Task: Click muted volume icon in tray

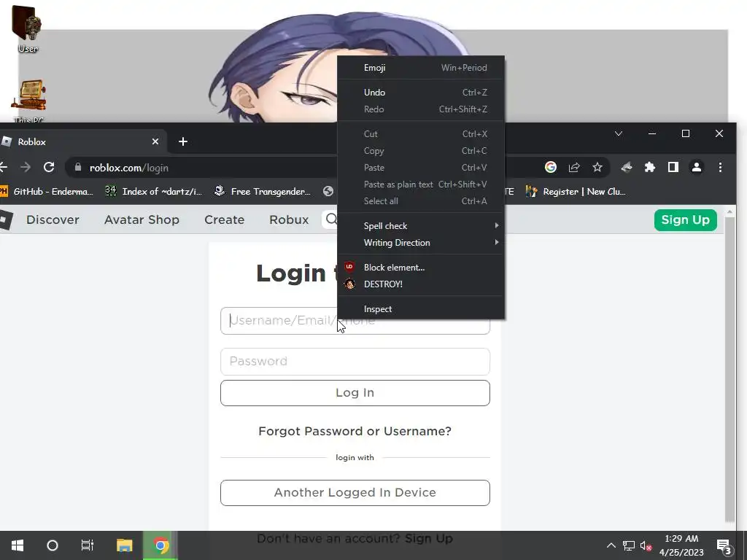Action: pyautogui.click(x=646, y=546)
